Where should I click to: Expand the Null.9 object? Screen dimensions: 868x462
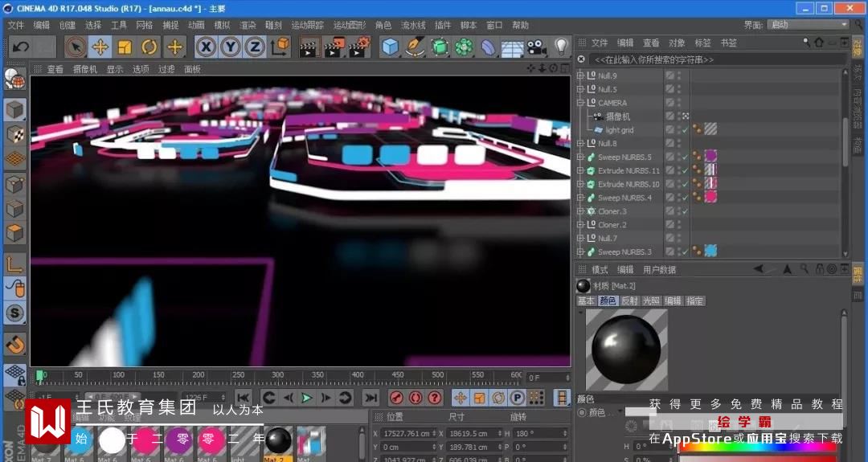580,76
